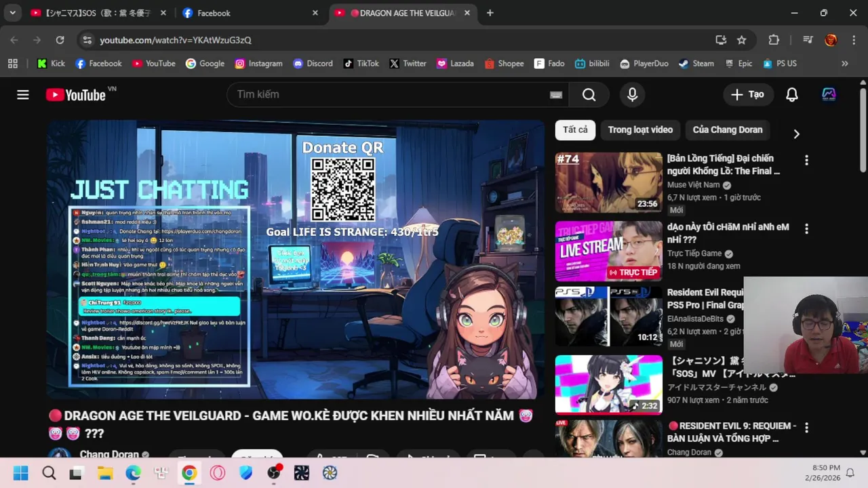Close the DRAGON AGE THE VEILGUARD tab
This screenshot has height=488, width=868.
(x=467, y=13)
